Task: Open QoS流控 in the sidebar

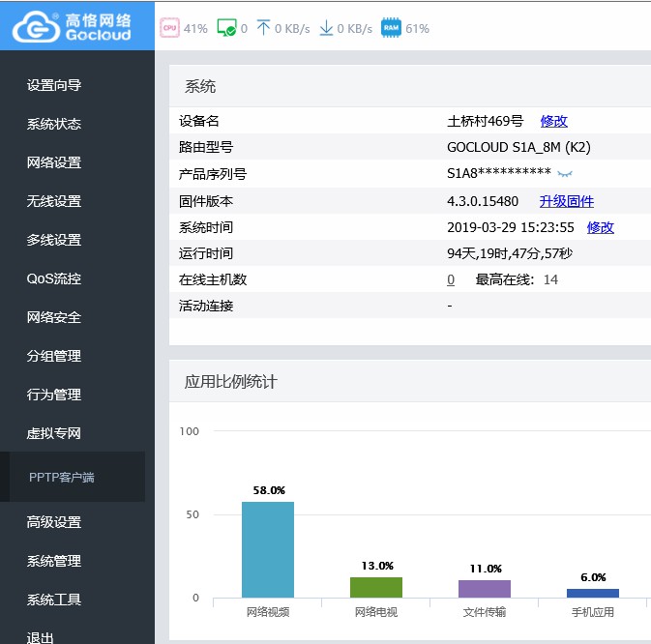Action: point(54,278)
